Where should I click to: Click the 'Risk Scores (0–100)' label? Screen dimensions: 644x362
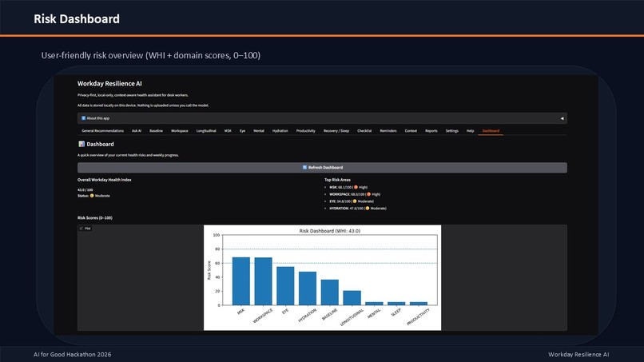(95, 218)
